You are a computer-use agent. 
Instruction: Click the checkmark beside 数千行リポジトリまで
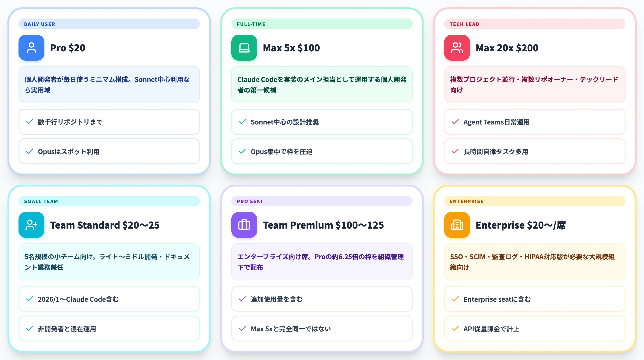click(x=30, y=122)
